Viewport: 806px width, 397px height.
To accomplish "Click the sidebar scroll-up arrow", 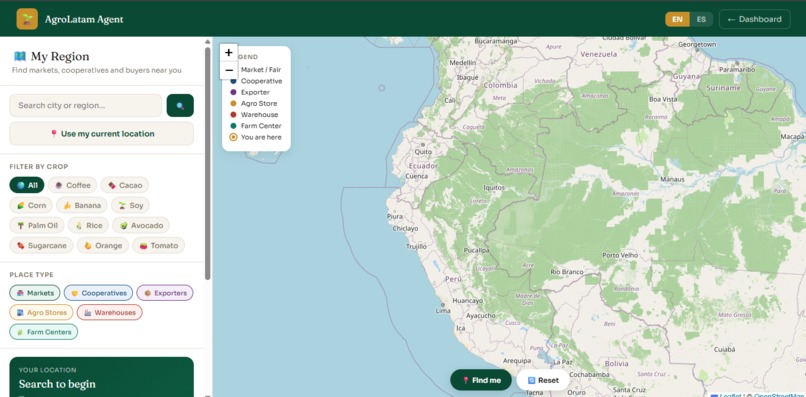I will click(208, 42).
